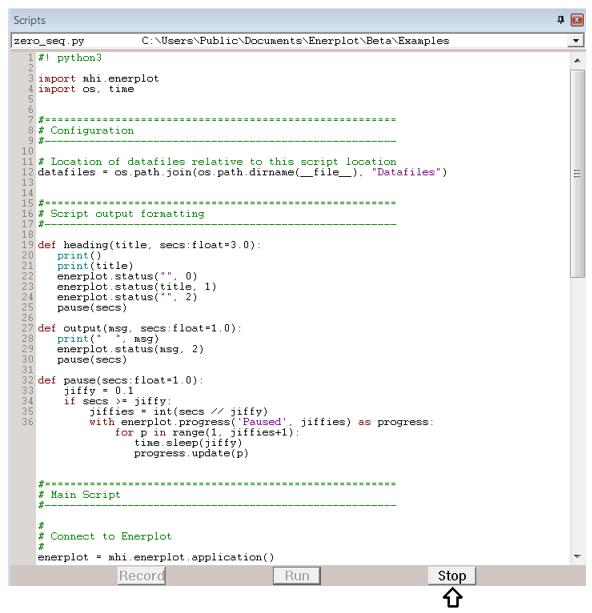The height and width of the screenshot is (613, 592).
Task: Click line number 12 in the gutter
Action: (x=27, y=172)
